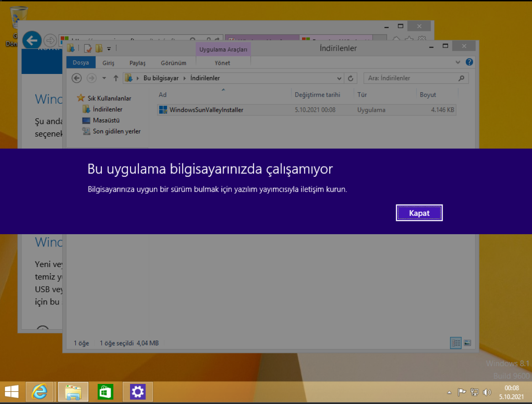
Task: Click the forward arrow in Internet Explorer window
Action: (x=50, y=40)
